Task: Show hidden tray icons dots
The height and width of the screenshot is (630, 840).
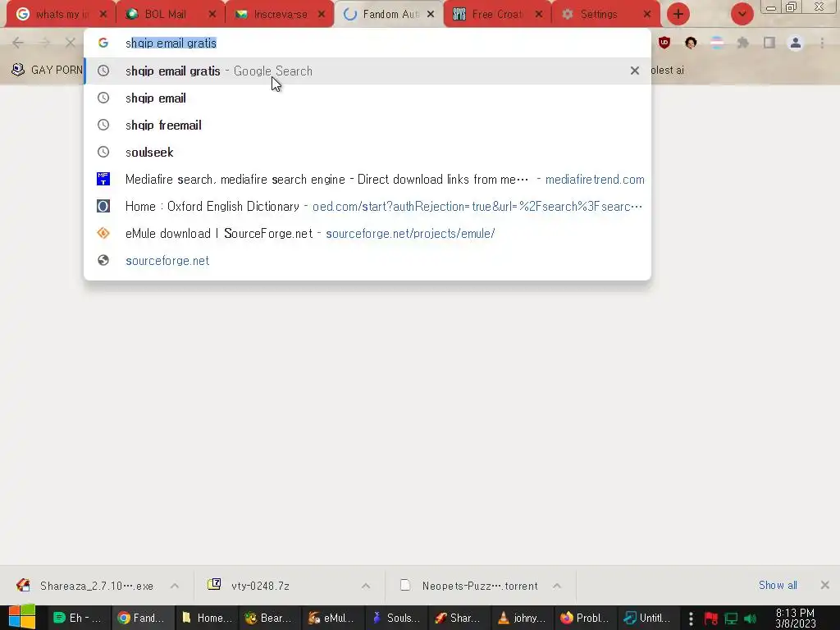Action: click(x=691, y=619)
